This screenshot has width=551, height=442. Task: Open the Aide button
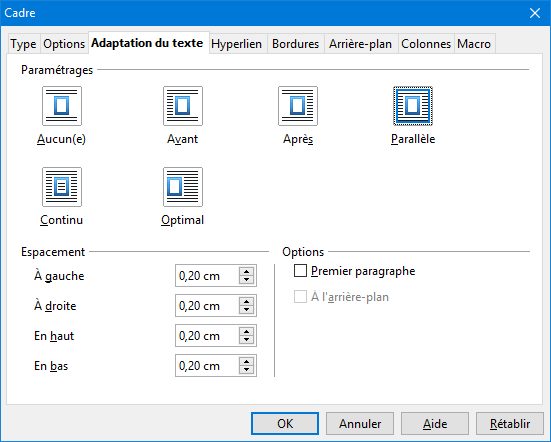click(x=435, y=423)
